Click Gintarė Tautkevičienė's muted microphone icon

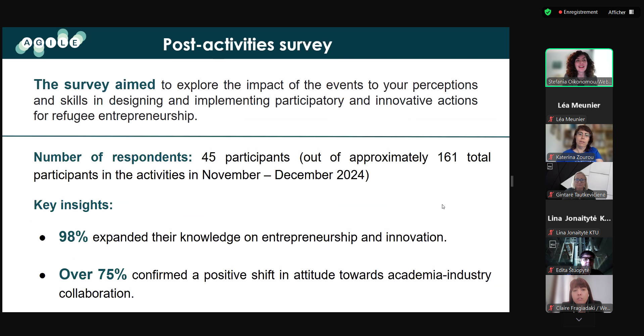coord(551,194)
